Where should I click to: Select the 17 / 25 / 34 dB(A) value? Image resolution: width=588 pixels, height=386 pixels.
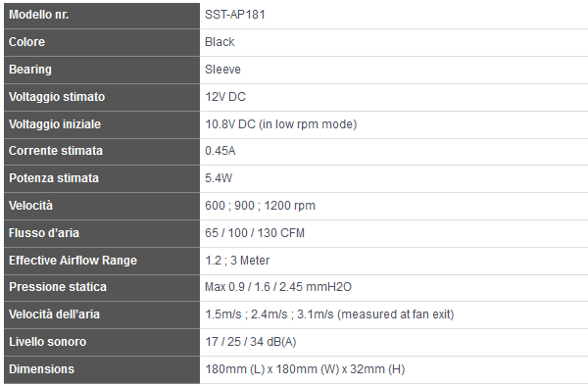coord(251,342)
